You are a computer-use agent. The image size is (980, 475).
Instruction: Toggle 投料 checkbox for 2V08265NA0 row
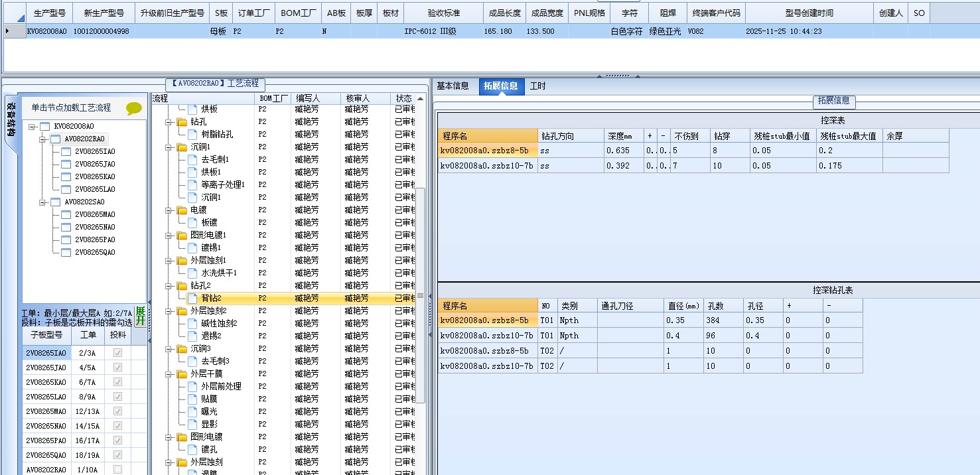point(117,426)
